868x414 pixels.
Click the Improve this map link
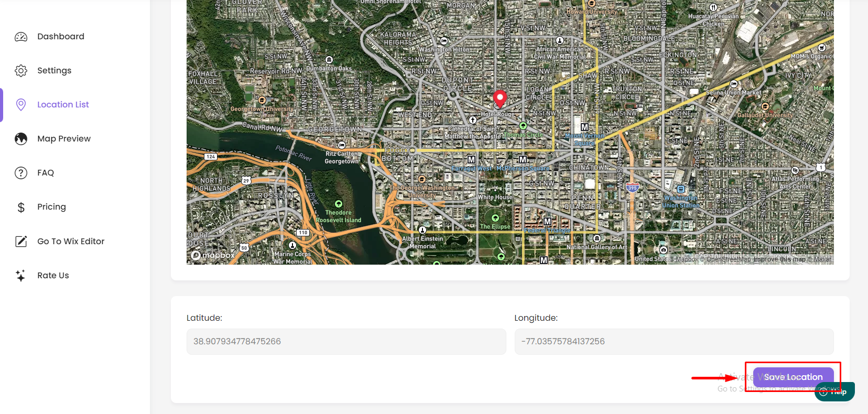click(x=779, y=259)
